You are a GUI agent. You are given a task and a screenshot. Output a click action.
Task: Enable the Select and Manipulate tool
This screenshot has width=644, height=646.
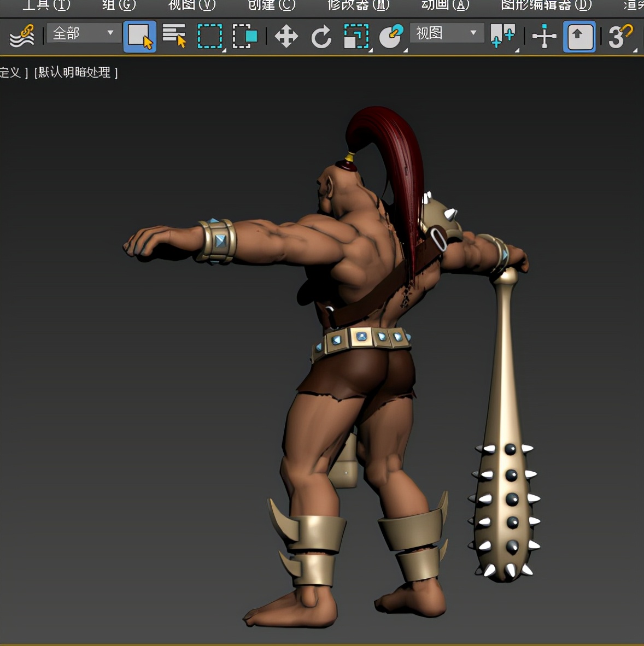click(544, 37)
